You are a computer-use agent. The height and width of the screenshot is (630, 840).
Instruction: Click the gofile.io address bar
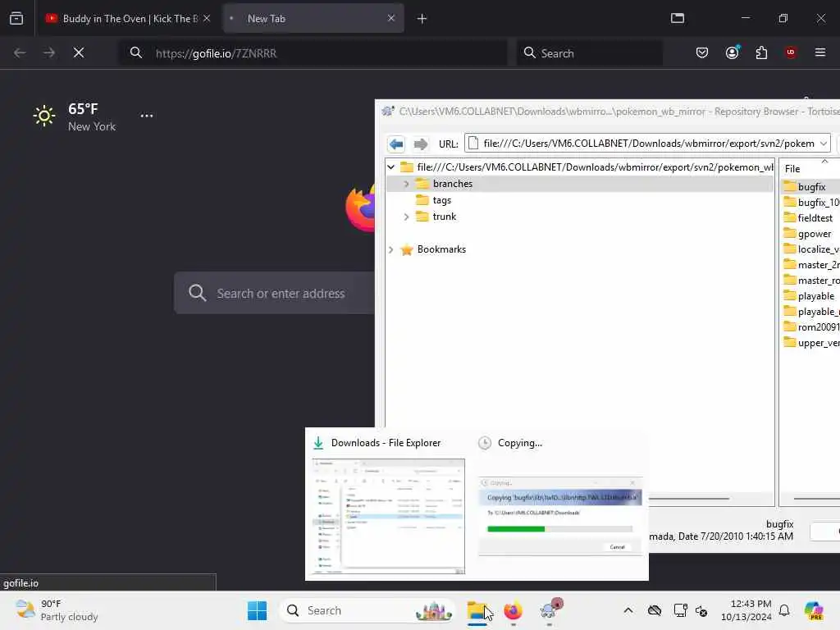(x=313, y=53)
